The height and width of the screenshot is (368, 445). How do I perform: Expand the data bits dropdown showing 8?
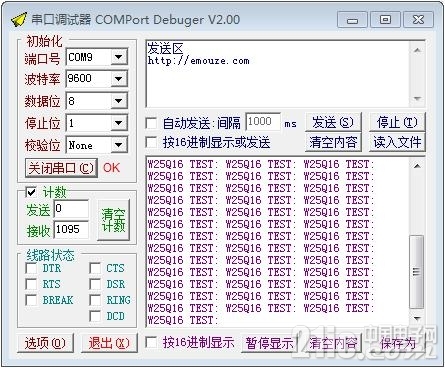click(x=118, y=101)
